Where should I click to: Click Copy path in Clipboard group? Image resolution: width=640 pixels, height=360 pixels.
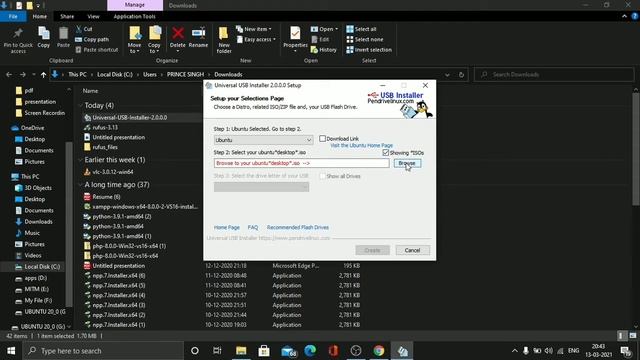[92, 40]
